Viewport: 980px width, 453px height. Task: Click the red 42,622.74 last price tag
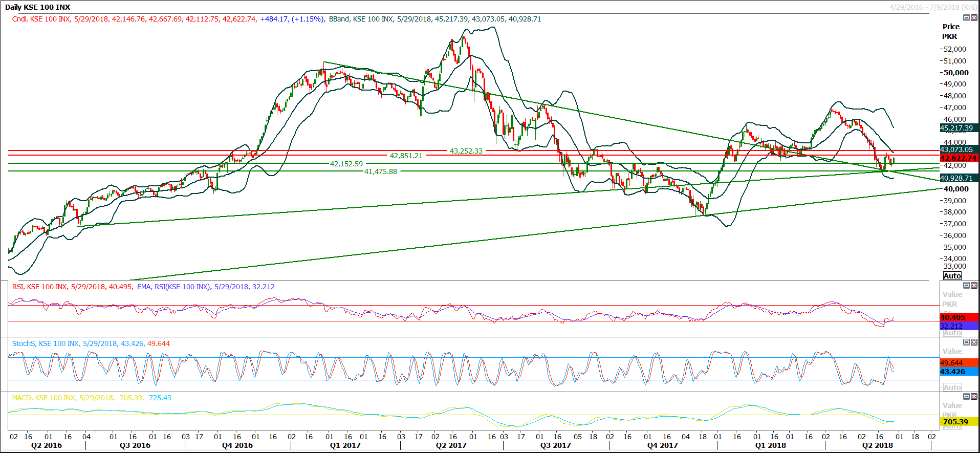pos(959,158)
